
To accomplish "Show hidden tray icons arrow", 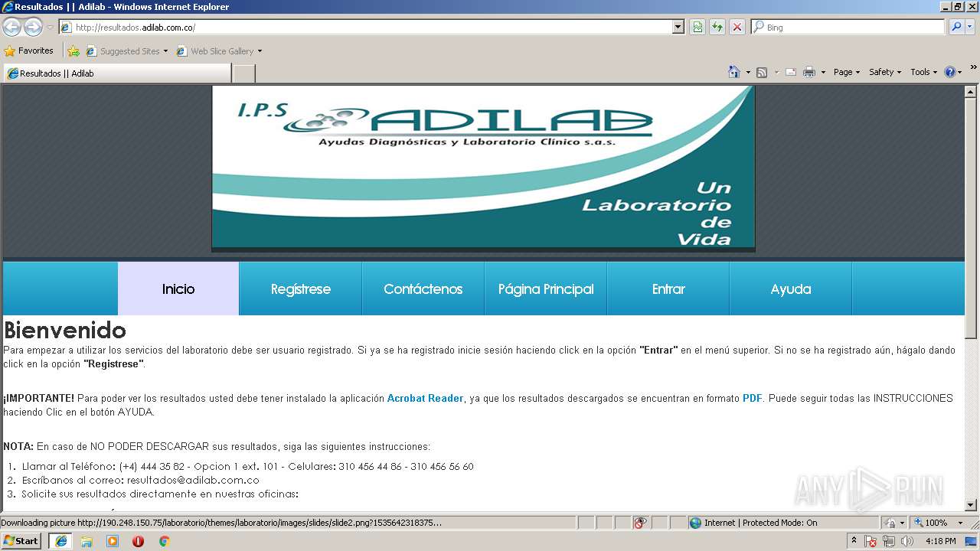I will click(854, 541).
